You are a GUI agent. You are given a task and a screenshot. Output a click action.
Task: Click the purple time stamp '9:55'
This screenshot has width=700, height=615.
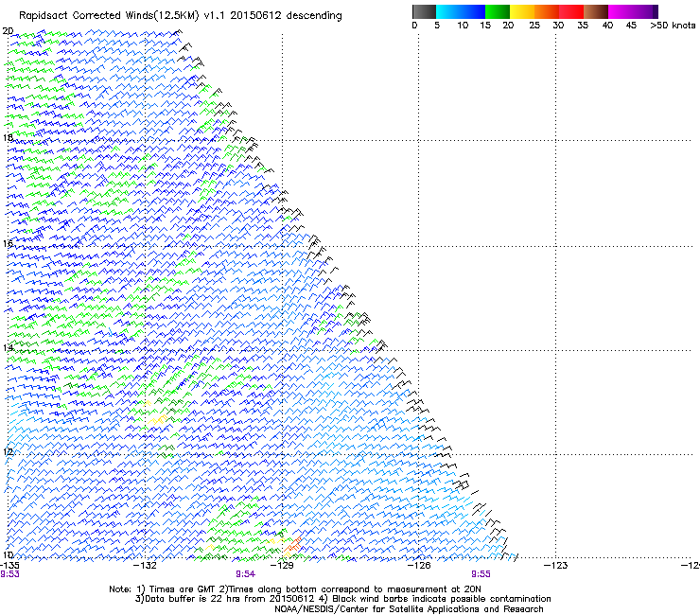tap(481, 574)
